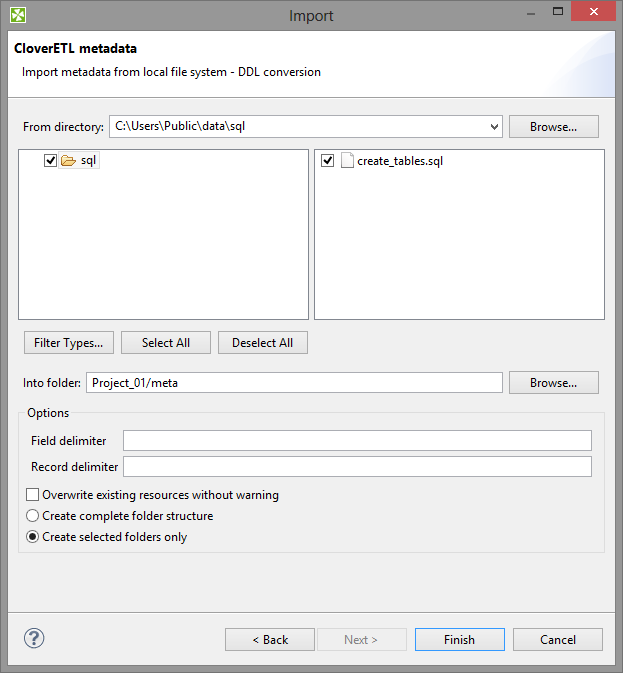This screenshot has width=623, height=673.
Task: Go back with the Back button
Action: (270, 640)
